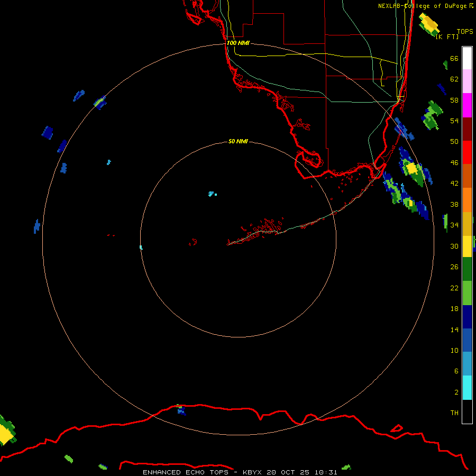This screenshot has width=476, height=476.
Task: Click the 34 scale value
Action: 454,225
